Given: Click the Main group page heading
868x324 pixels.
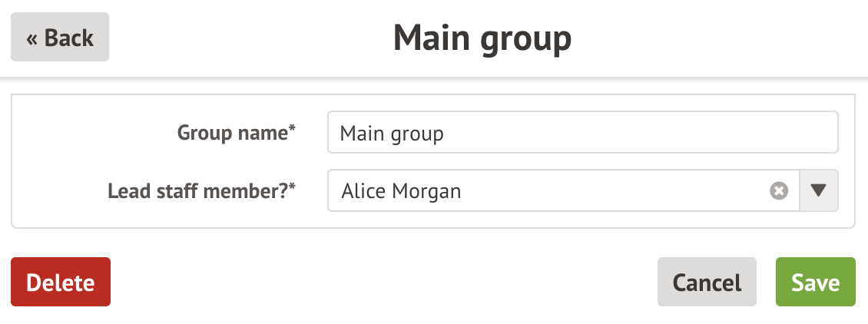Looking at the screenshot, I should [482, 38].
